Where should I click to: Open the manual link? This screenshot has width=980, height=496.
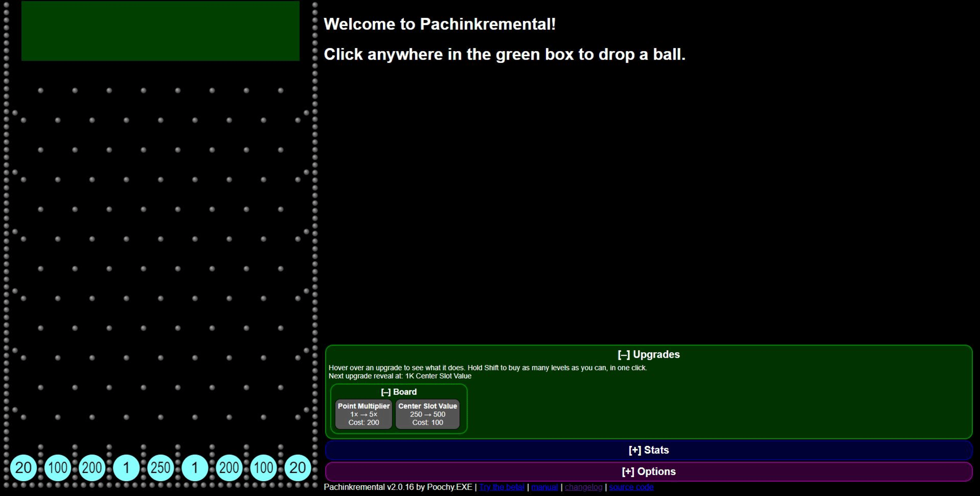545,487
